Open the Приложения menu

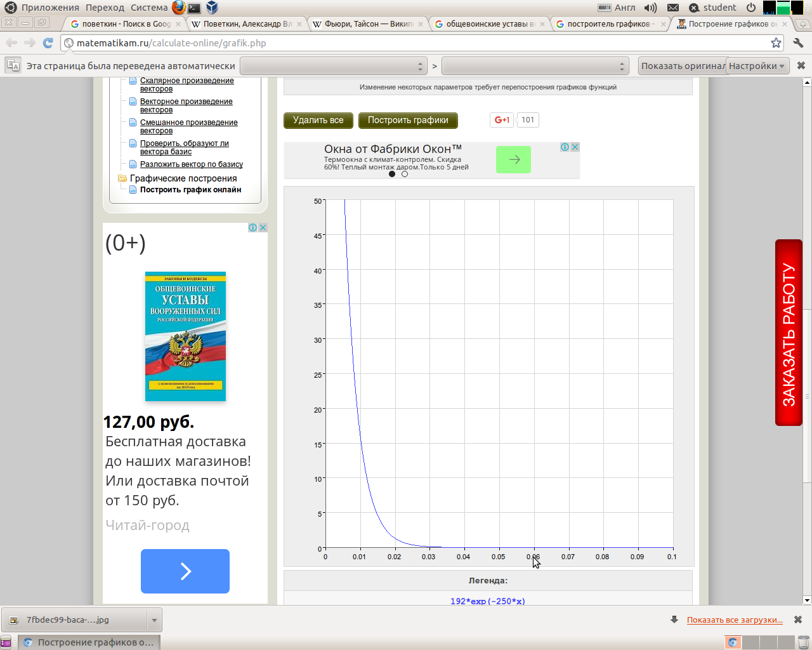point(50,8)
